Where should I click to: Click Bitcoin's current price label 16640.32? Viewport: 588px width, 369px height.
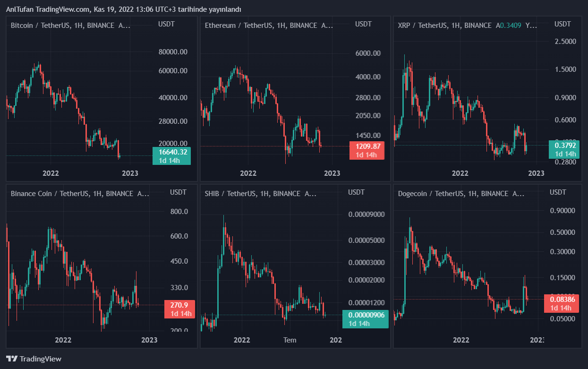point(172,152)
